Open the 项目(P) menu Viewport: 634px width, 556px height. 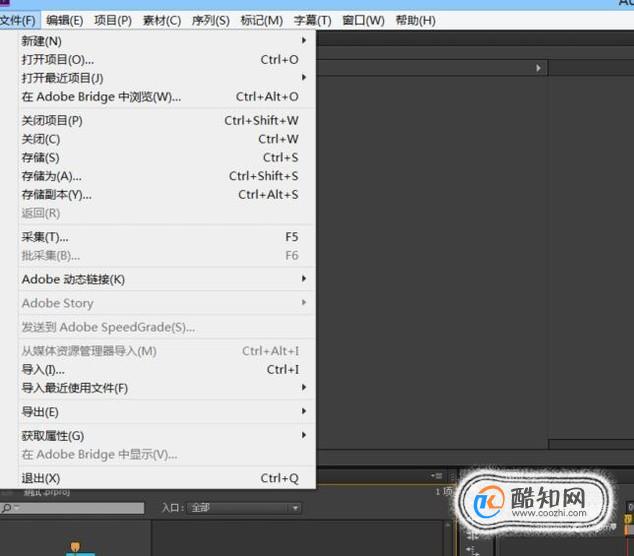coord(113,20)
